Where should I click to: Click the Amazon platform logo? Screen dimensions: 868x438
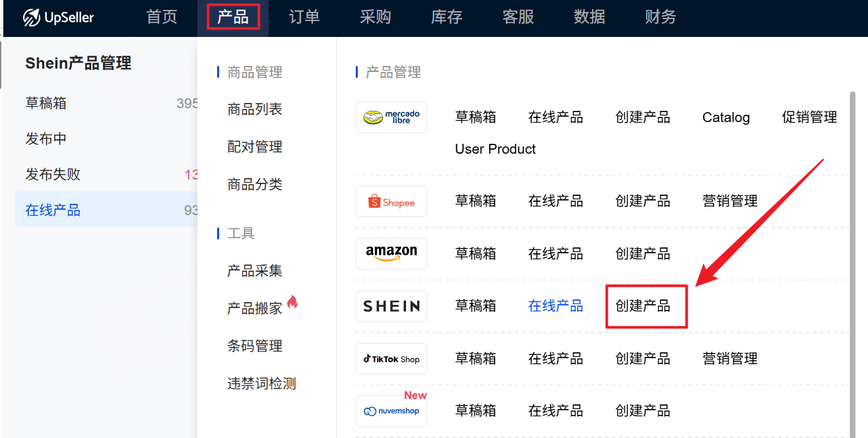click(x=391, y=253)
